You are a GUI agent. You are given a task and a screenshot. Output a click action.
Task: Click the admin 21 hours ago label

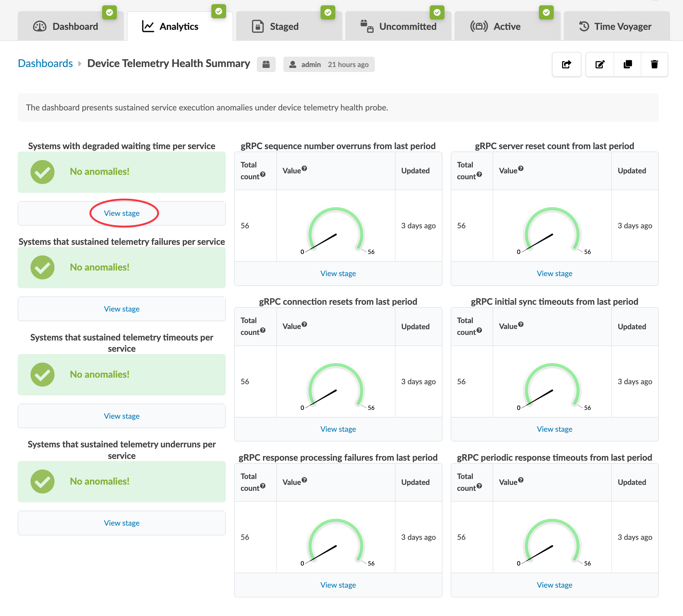point(329,64)
